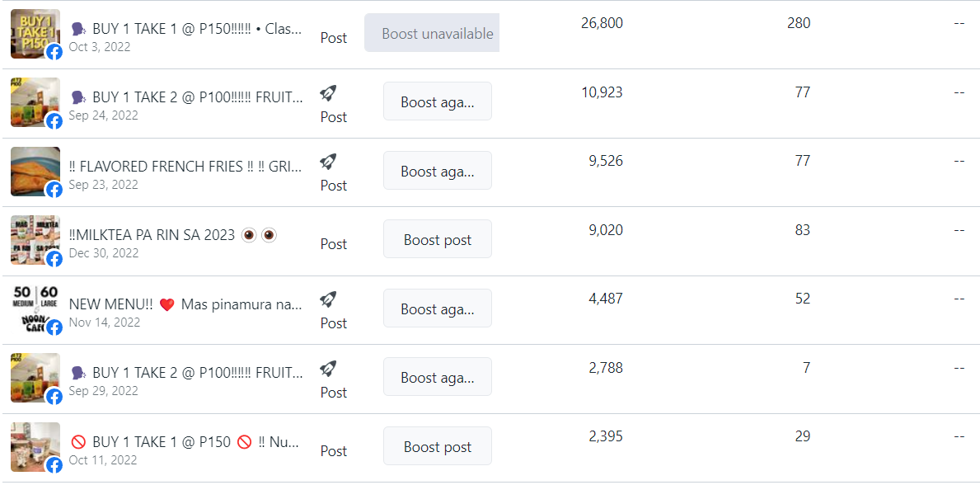This screenshot has width=980, height=485.
Task: Click the rocket icon for Sep 29 post
Action: point(328,370)
